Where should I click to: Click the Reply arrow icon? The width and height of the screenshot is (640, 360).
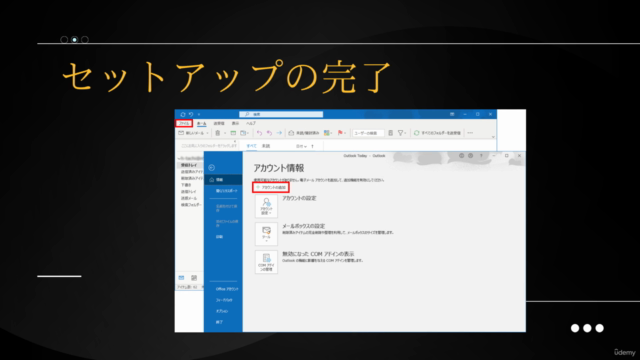coord(259,133)
